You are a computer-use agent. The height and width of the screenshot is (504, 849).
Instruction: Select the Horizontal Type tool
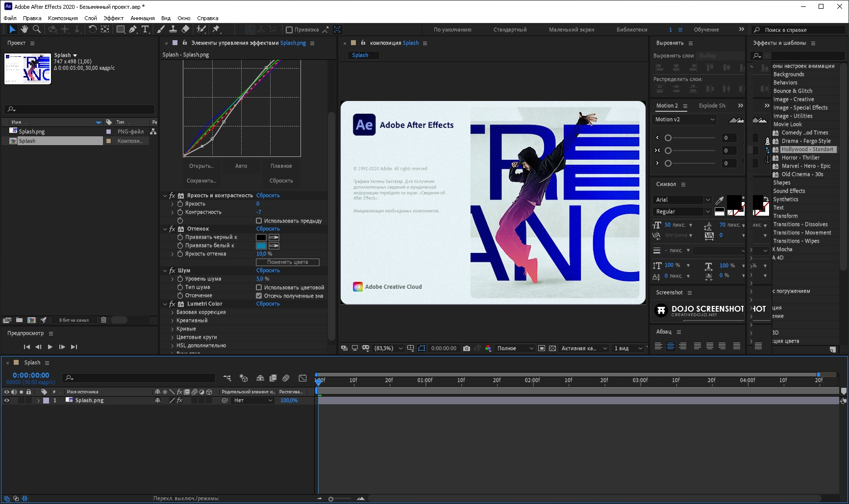tap(145, 29)
